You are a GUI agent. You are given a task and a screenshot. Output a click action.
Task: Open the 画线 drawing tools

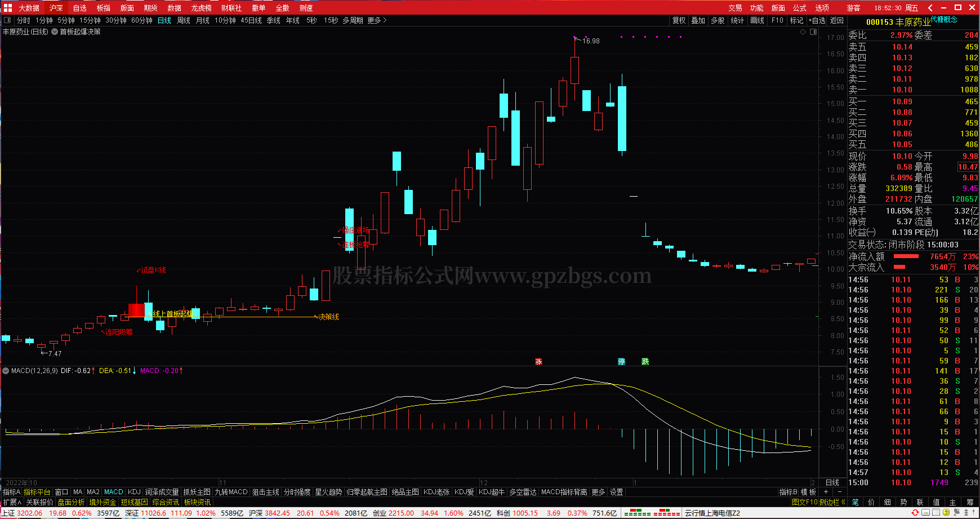(758, 20)
